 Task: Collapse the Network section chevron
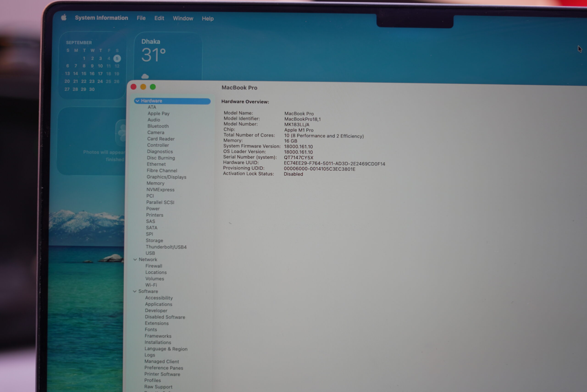pos(135,259)
